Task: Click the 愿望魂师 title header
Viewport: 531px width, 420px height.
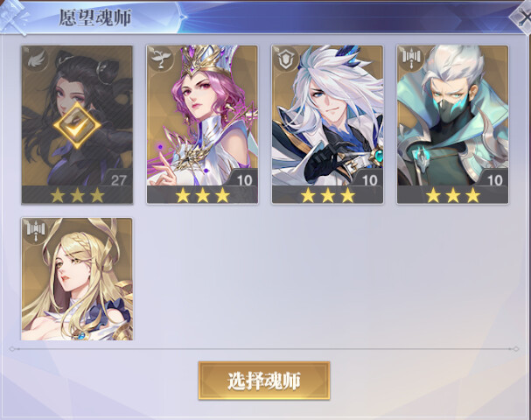Action: [95, 17]
